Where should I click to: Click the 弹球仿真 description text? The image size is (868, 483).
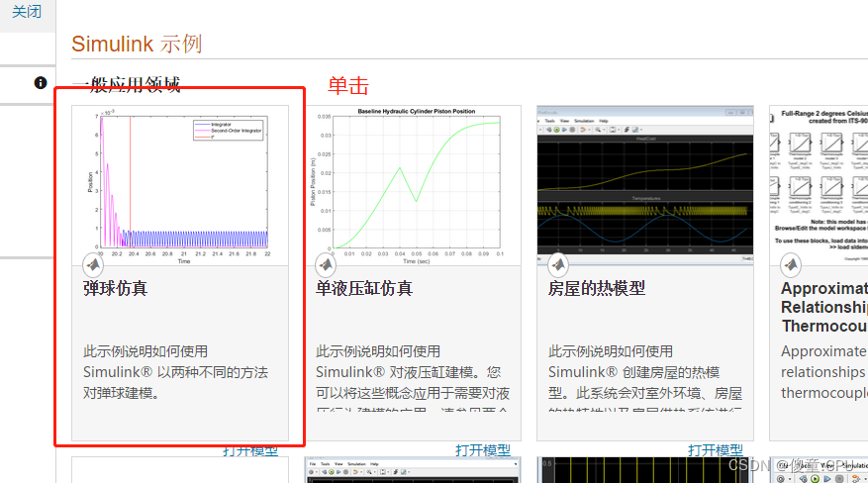[175, 372]
